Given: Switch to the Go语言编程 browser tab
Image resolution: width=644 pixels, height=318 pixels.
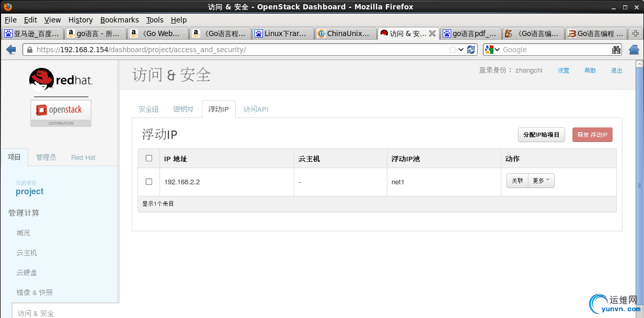Looking at the screenshot, I should coord(596,33).
